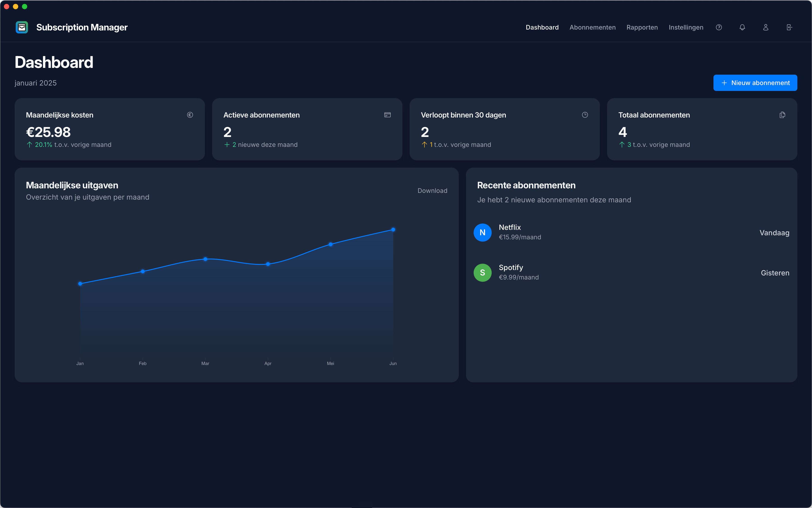
Task: Select the Spotify avatar icon
Action: click(482, 272)
